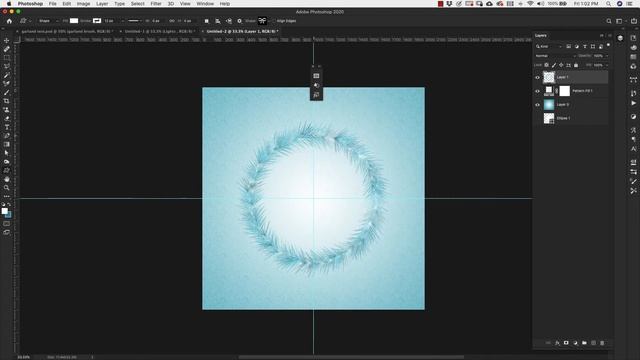Screen dimensions: 640x360
Task: Select the Path Selection arrow tool
Action: pos(7,153)
